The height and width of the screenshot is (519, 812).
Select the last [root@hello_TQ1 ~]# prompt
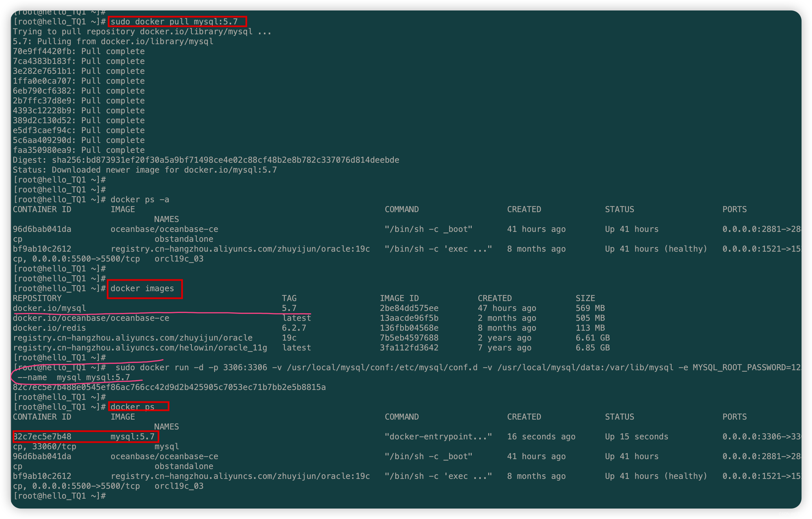tap(60, 496)
